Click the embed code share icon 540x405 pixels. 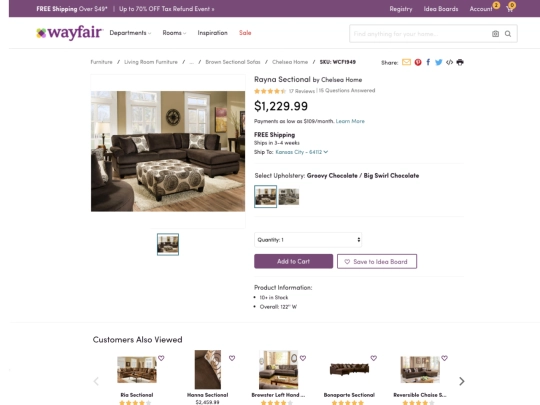449,62
